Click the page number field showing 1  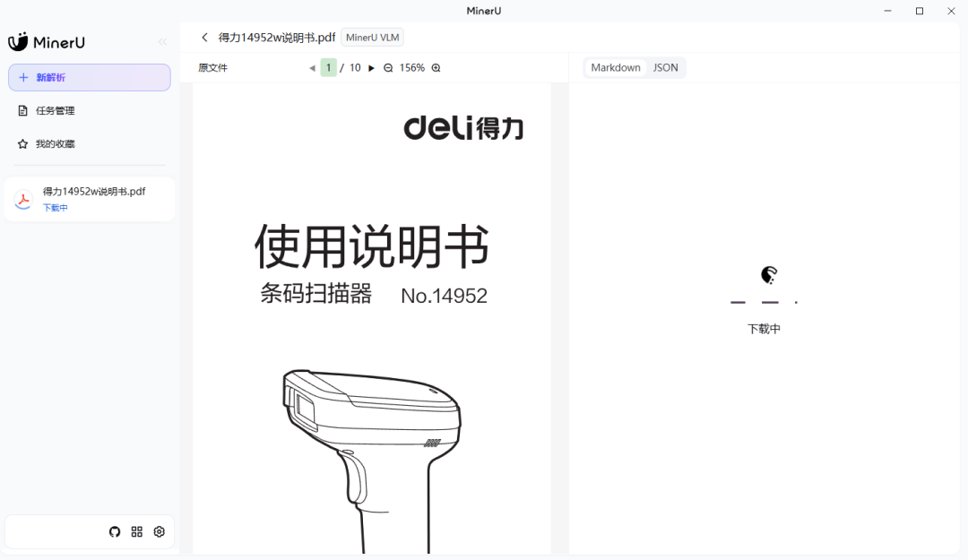pyautogui.click(x=328, y=67)
